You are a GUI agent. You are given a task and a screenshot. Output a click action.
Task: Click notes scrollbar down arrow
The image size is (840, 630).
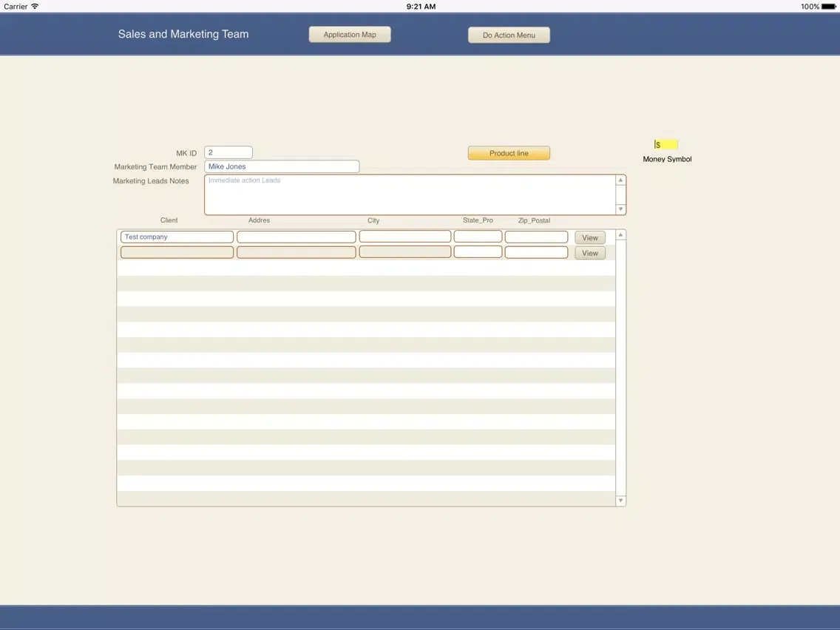[620, 209]
